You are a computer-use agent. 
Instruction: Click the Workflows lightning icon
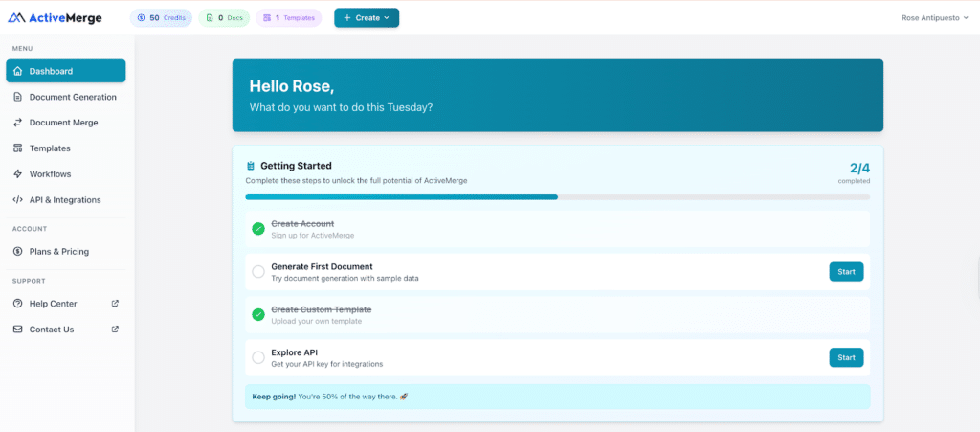(18, 174)
